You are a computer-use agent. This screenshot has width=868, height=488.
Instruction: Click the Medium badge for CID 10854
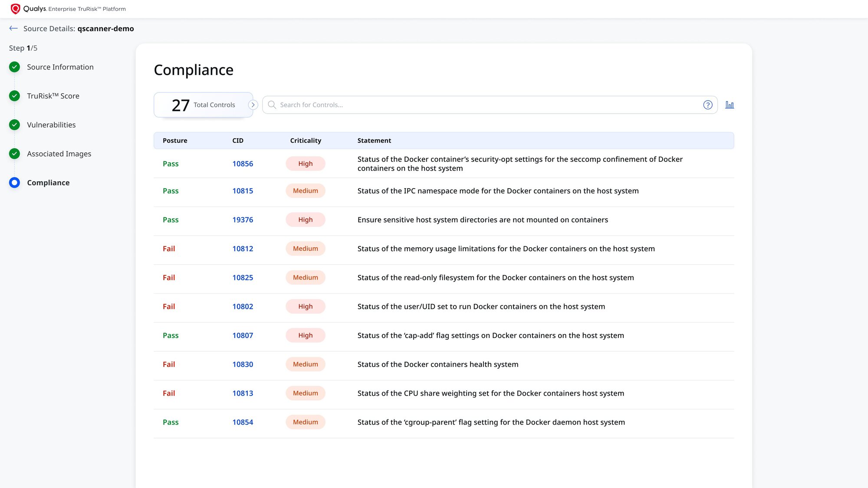click(x=306, y=422)
